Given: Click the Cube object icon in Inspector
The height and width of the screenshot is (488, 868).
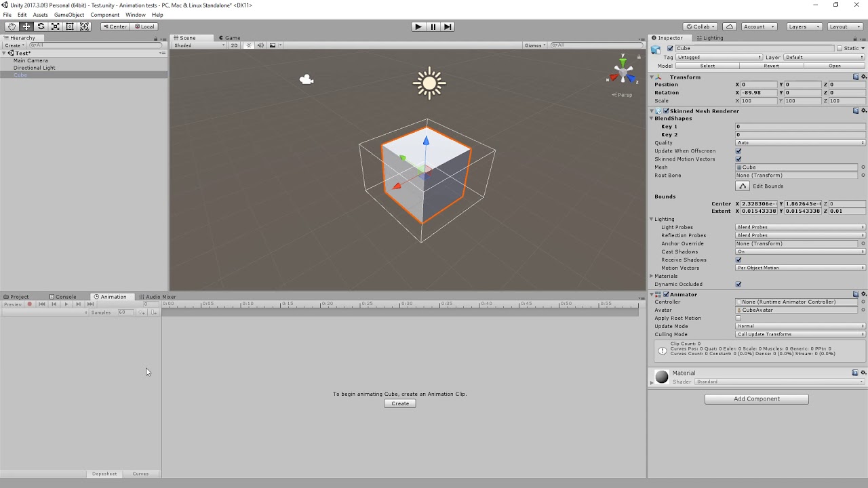Looking at the screenshot, I should coord(656,49).
